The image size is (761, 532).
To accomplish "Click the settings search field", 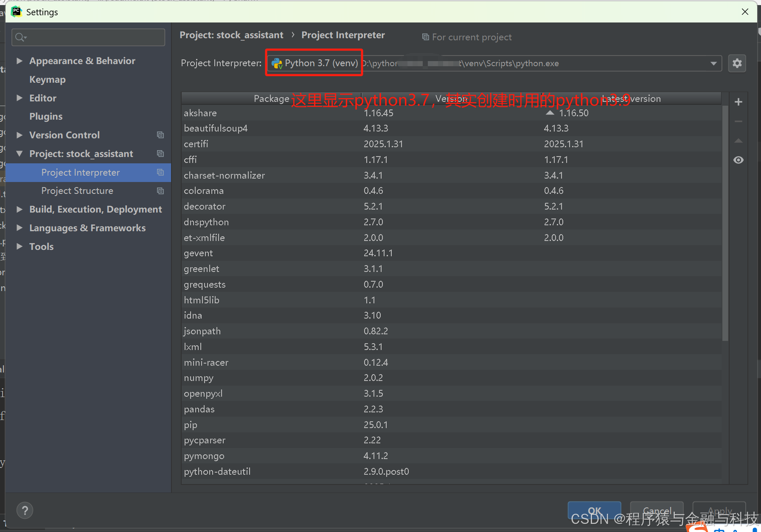I will pos(88,37).
